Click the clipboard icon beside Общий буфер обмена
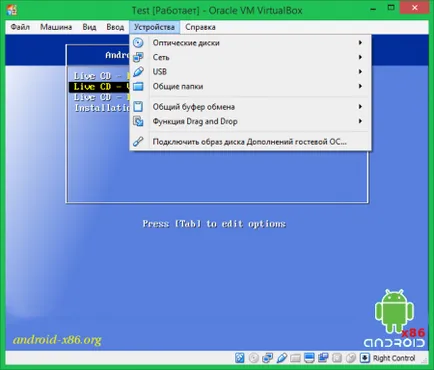Screen dimensions: 434x370 click(138, 107)
